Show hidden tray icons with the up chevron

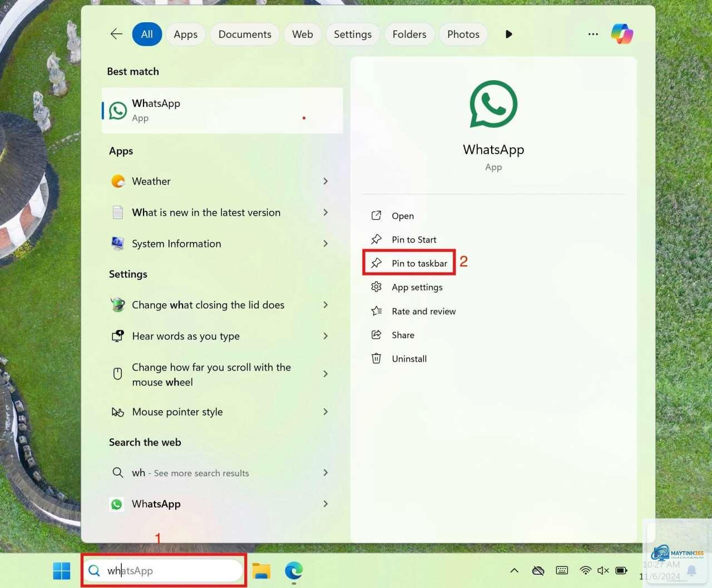click(515, 571)
